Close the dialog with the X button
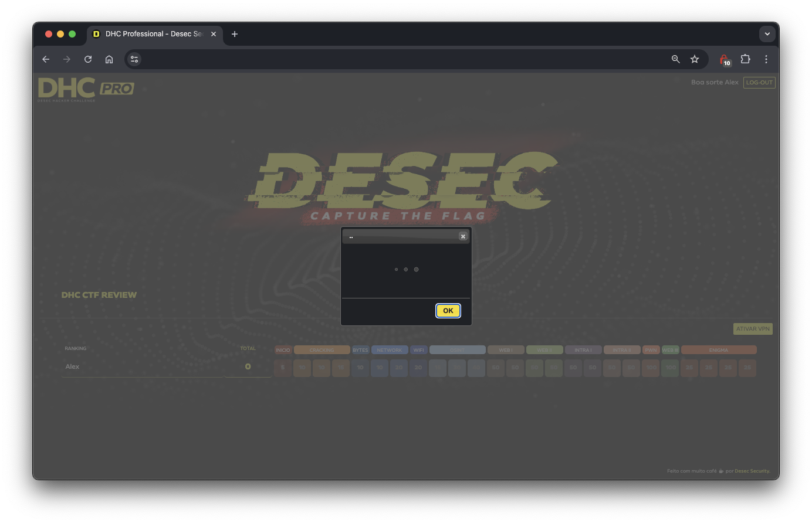 [463, 236]
